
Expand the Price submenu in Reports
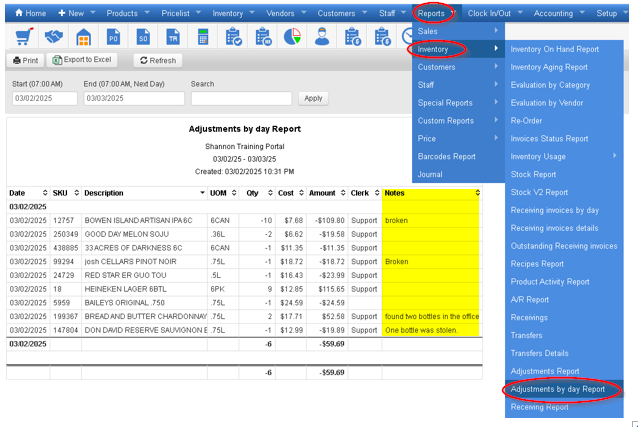[458, 139]
